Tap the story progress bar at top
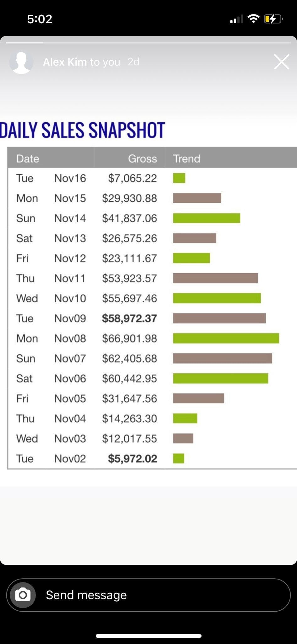Screen dimensions: 297x644 click(148, 42)
